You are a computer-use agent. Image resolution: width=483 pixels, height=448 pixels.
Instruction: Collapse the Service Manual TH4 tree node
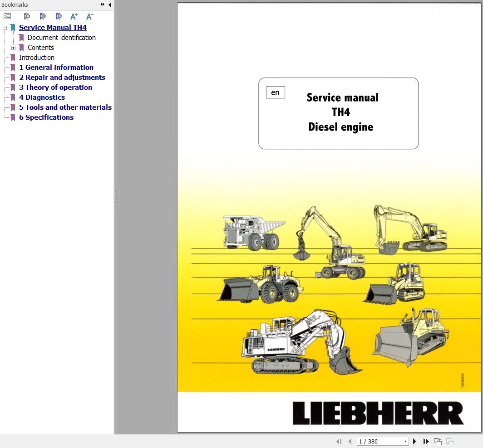5,28
